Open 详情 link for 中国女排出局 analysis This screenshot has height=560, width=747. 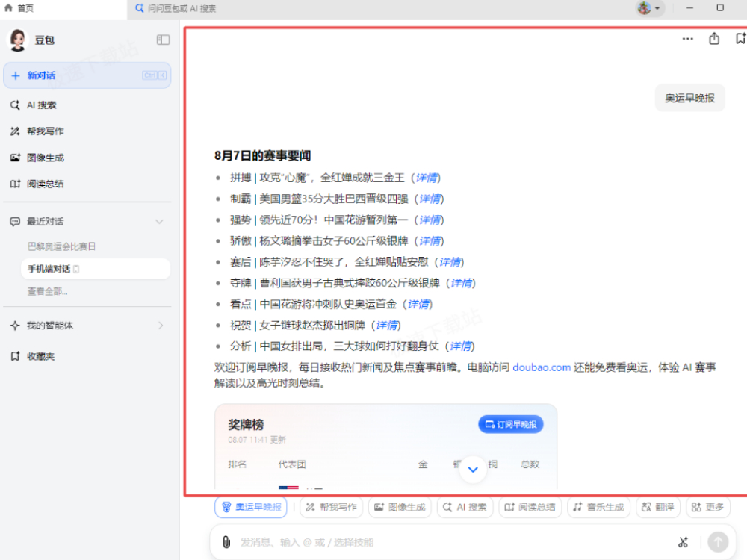(x=461, y=346)
